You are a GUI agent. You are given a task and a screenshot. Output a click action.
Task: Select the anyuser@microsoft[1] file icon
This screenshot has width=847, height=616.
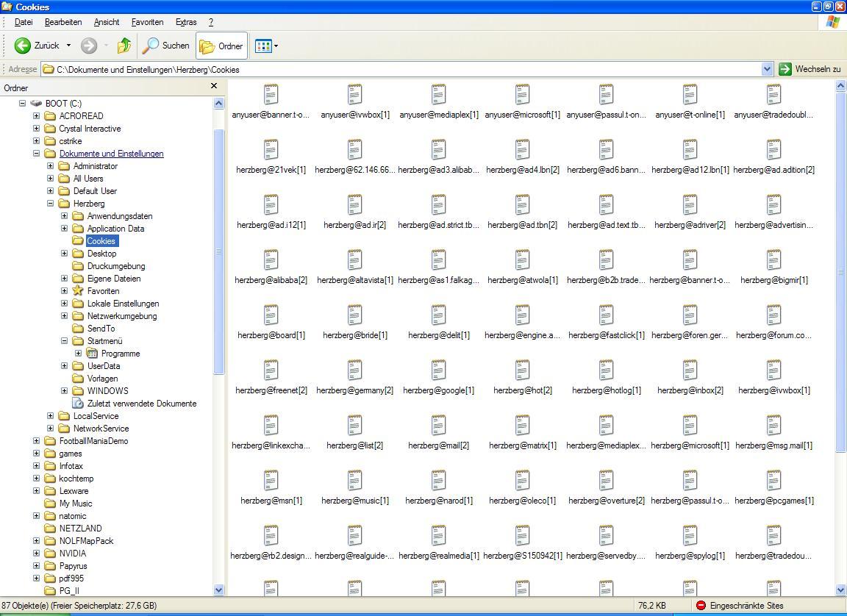click(x=522, y=96)
